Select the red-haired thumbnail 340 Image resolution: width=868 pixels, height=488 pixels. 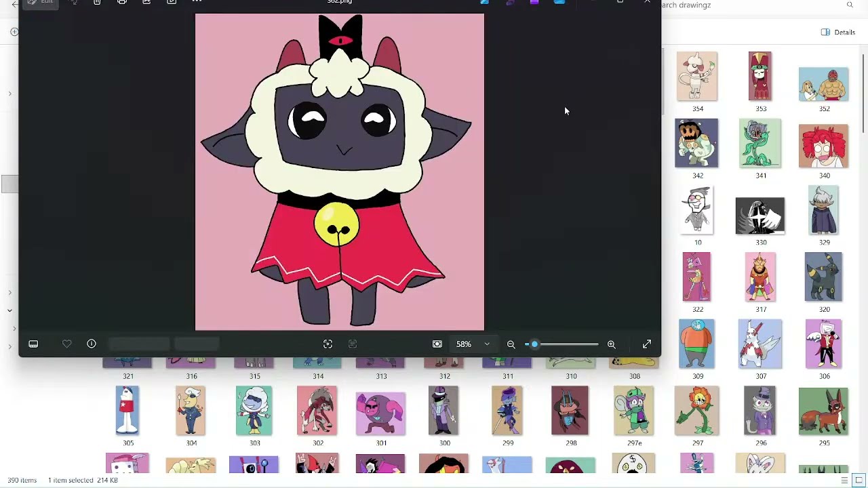tap(823, 146)
